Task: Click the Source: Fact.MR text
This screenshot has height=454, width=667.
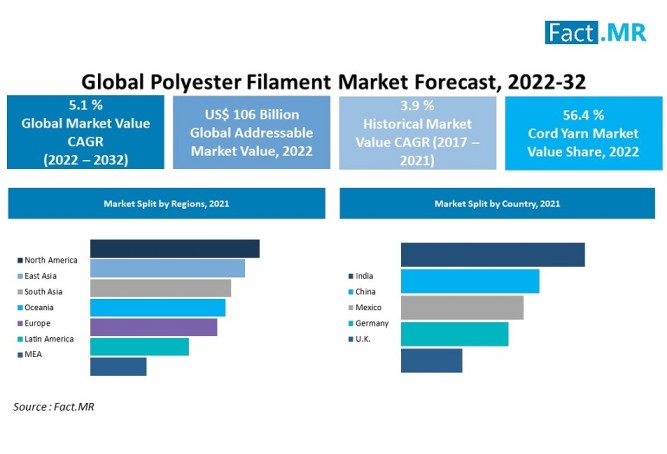Action: tap(54, 407)
